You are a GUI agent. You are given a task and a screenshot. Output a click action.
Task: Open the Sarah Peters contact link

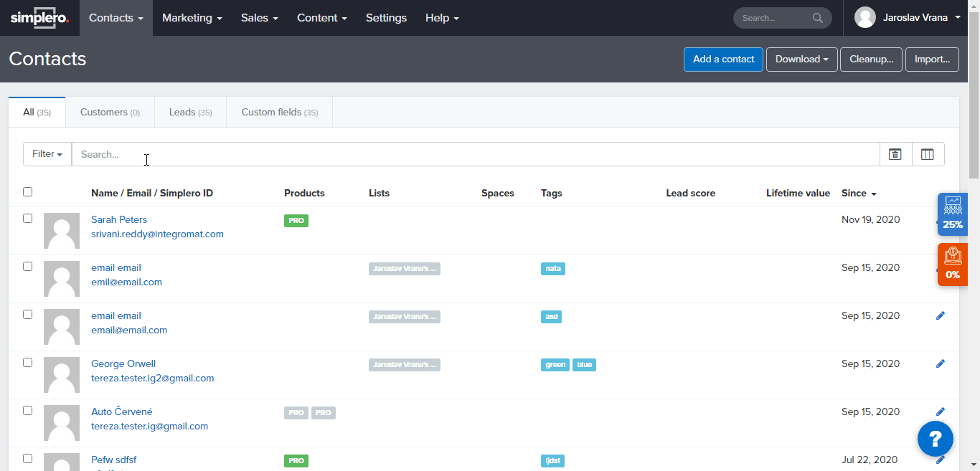point(119,219)
